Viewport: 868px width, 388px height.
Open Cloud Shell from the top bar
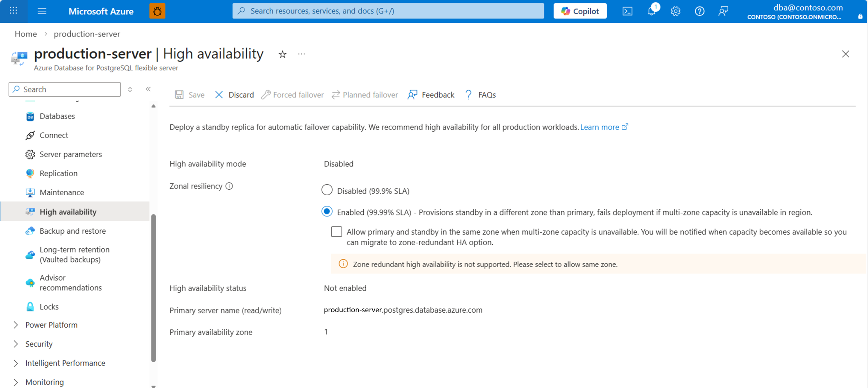[627, 11]
